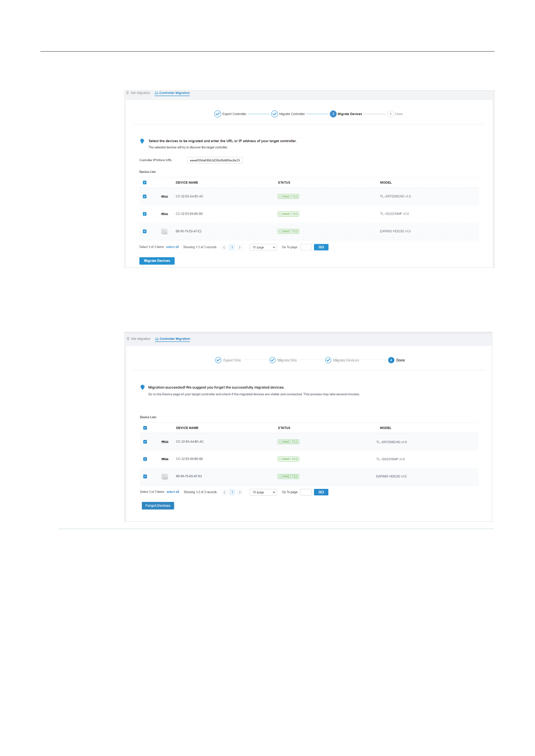Click the Migrate Site step checkmark icon
This screenshot has height=756, width=535.
click(x=272, y=360)
